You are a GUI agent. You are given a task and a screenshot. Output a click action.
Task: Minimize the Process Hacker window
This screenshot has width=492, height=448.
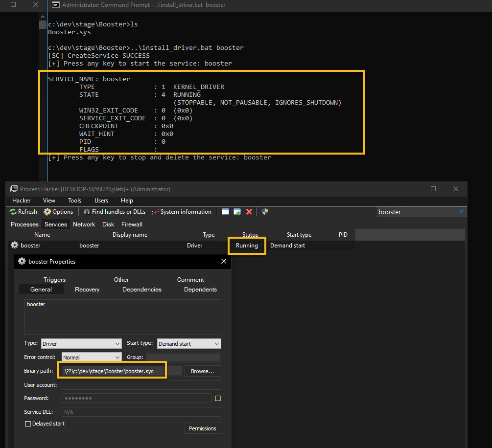[x=411, y=189]
